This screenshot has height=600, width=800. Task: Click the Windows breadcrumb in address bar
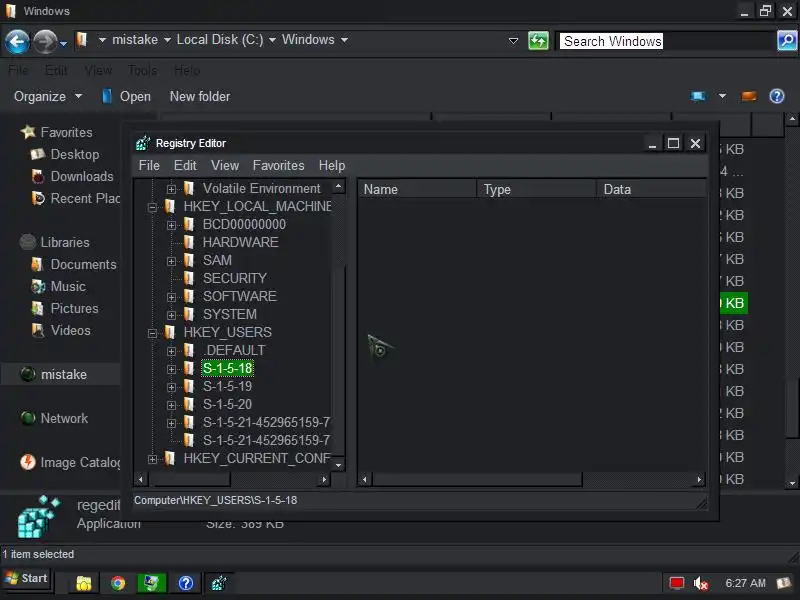point(308,39)
